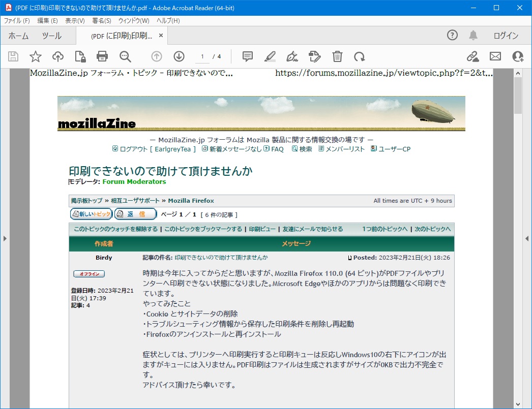Open the 署名(S) menu
This screenshot has height=409, width=532.
pyautogui.click(x=101, y=21)
